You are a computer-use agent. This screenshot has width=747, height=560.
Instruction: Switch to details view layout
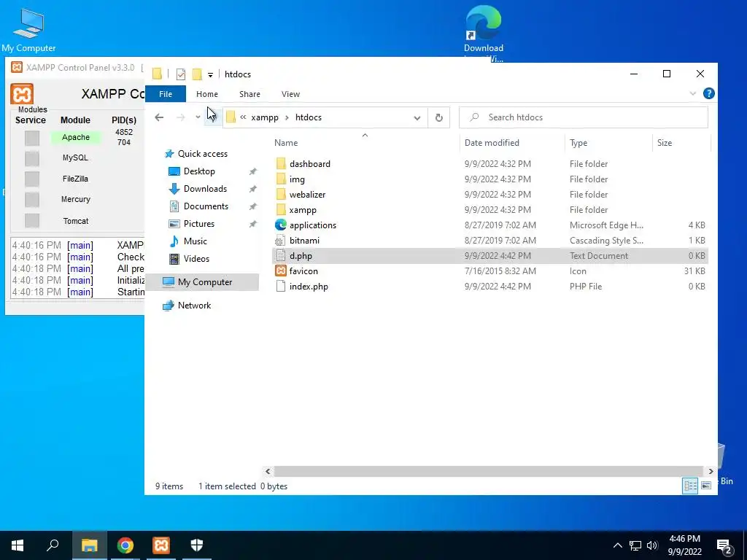pos(690,485)
